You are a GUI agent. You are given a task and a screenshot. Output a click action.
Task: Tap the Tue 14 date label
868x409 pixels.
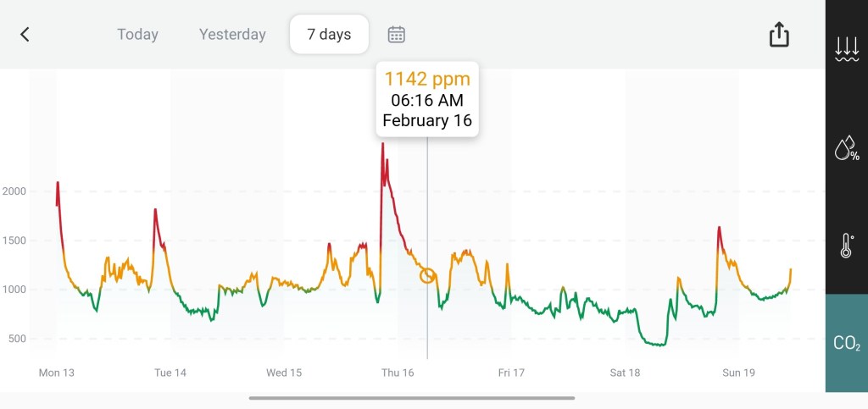[170, 373]
